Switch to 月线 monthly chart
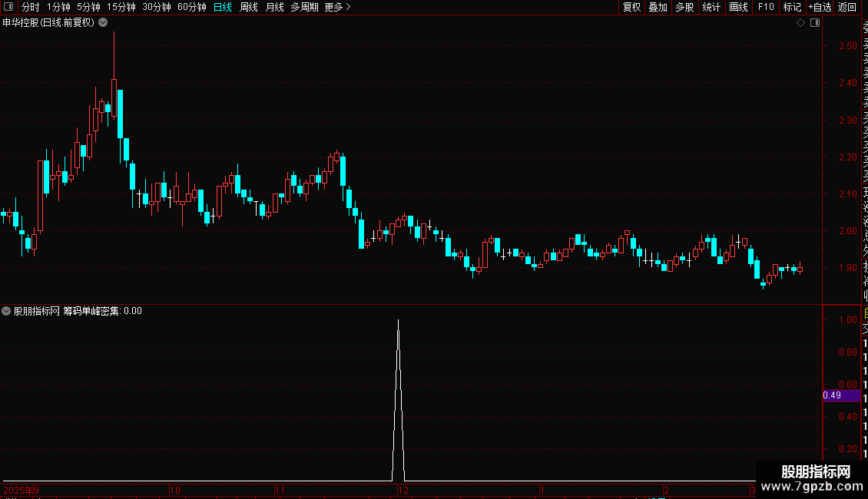The width and height of the screenshot is (868, 499). click(x=274, y=7)
